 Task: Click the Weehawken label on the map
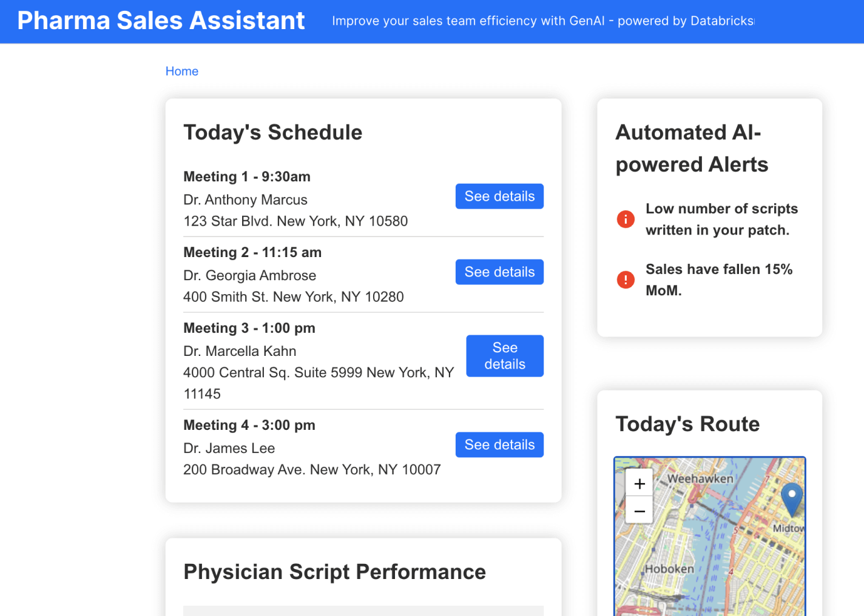coord(700,479)
